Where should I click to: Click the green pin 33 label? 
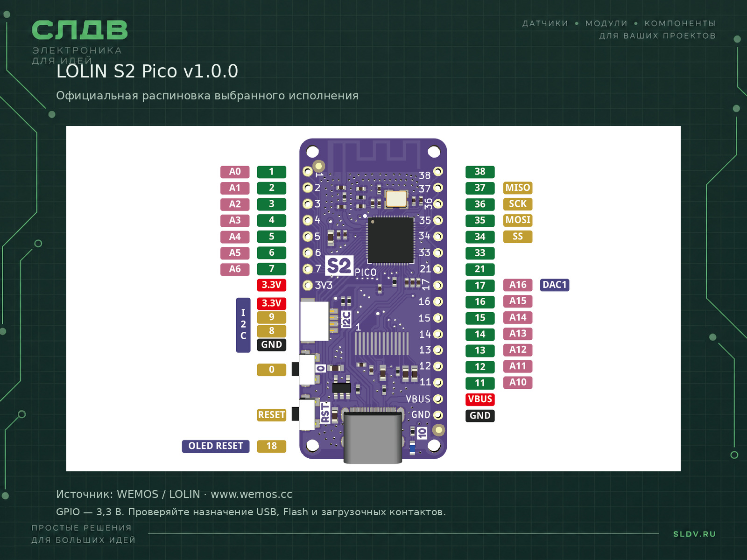pyautogui.click(x=480, y=253)
